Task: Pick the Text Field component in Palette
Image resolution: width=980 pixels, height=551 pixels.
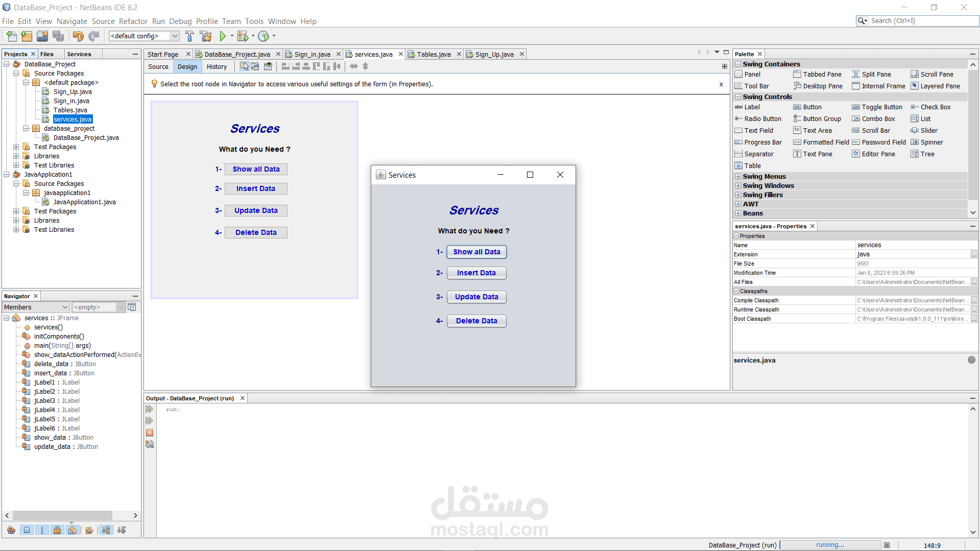Action: (754, 131)
